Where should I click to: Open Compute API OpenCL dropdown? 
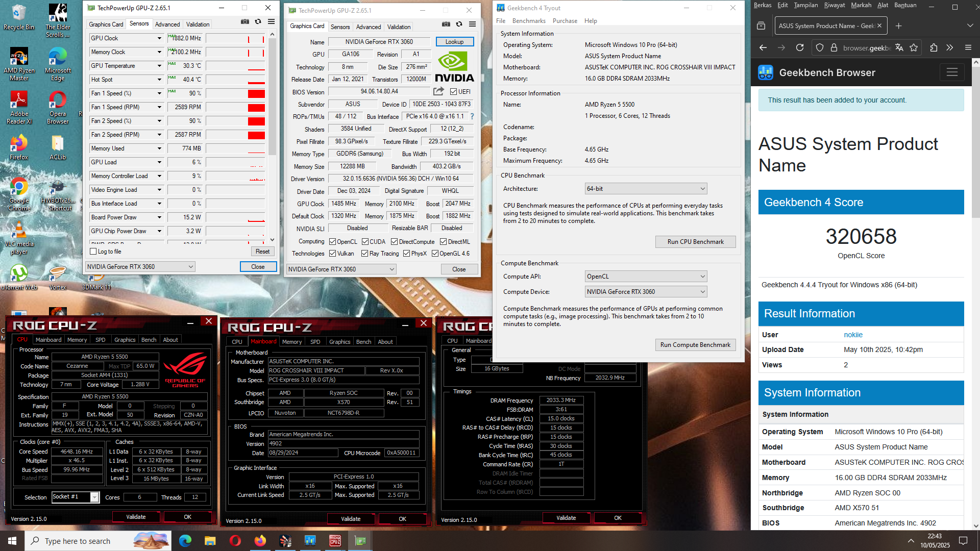(646, 277)
